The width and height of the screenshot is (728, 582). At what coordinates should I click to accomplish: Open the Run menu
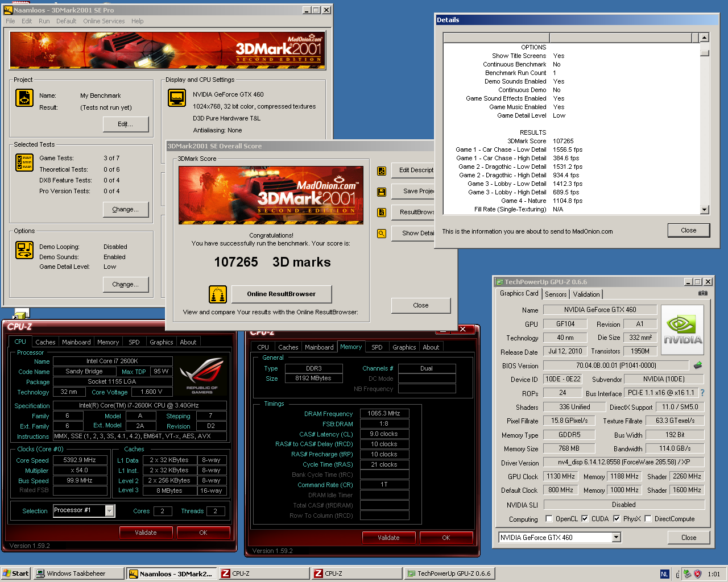[44, 21]
